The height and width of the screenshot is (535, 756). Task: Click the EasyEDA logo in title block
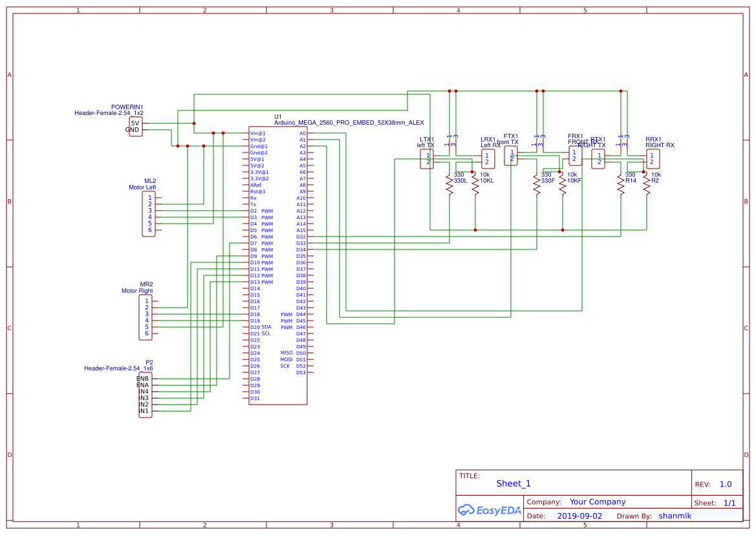pyautogui.click(x=490, y=510)
